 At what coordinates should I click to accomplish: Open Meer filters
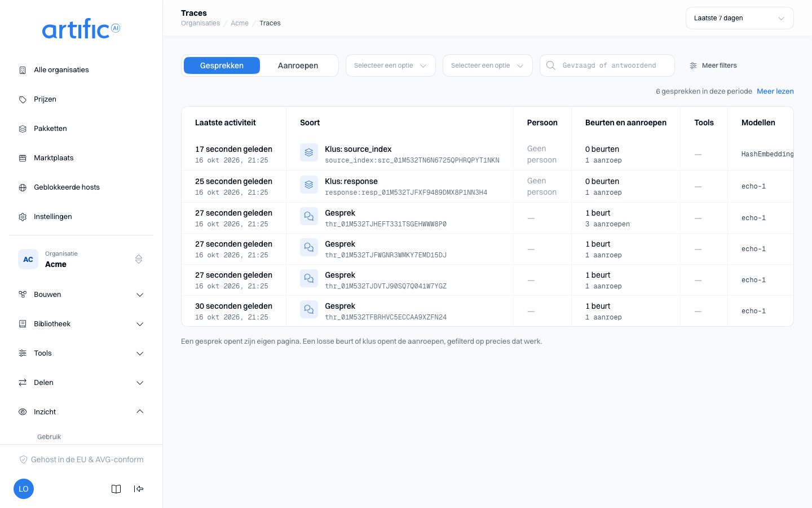[x=713, y=65]
